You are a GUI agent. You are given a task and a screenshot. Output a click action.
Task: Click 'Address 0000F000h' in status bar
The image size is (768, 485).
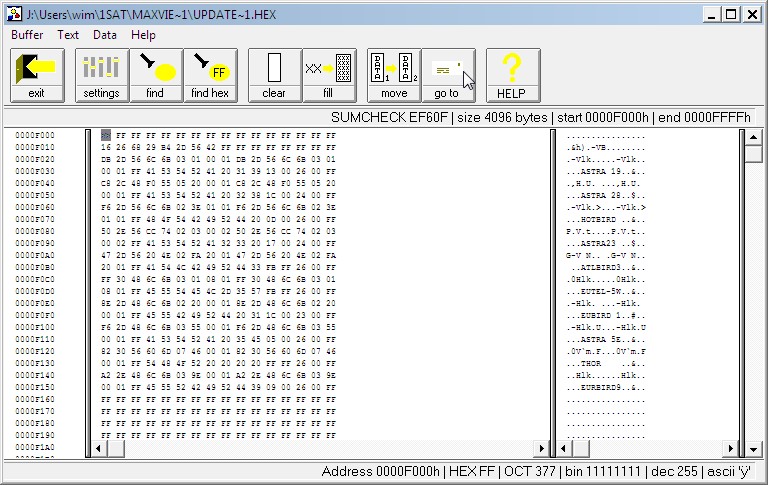381,471
